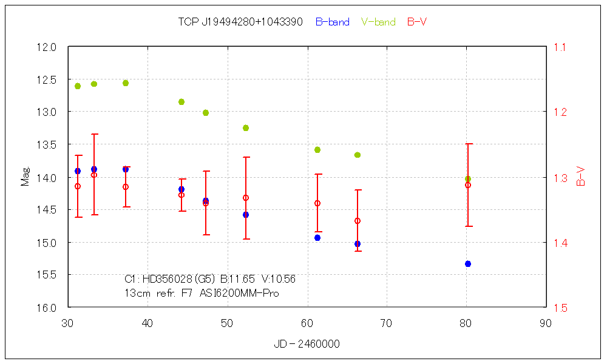Click the JD − 2460000 x-axis label

pyautogui.click(x=307, y=344)
